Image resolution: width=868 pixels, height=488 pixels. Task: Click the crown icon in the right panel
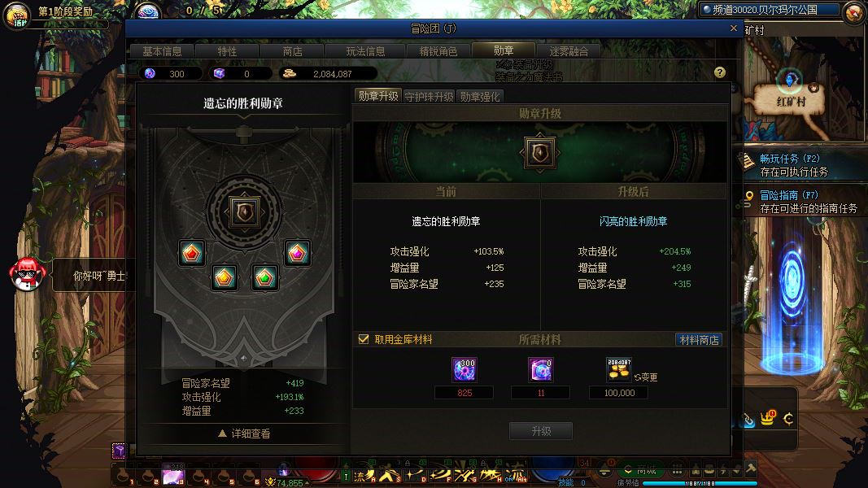pos(768,418)
